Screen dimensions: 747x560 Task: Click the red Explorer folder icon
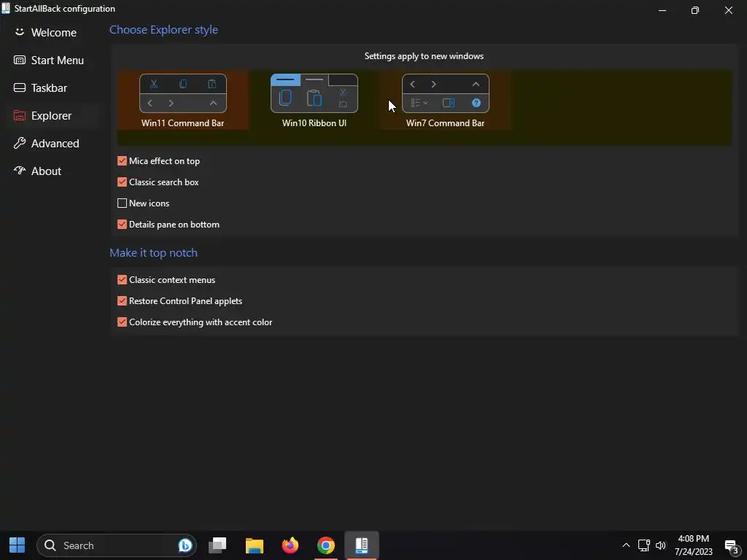(20, 115)
